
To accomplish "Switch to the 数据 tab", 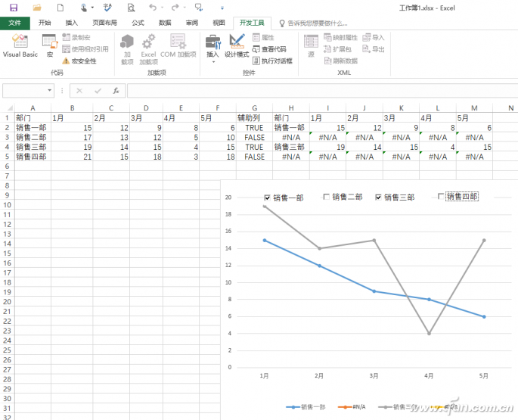I will point(165,23).
